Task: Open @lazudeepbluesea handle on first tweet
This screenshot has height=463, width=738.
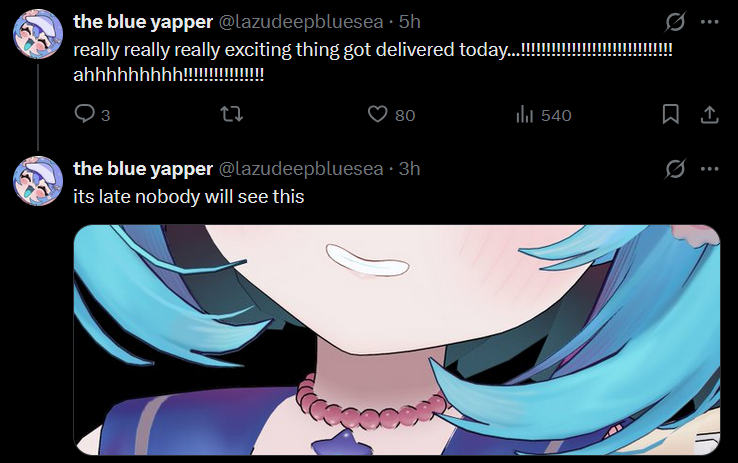Action: coord(301,22)
